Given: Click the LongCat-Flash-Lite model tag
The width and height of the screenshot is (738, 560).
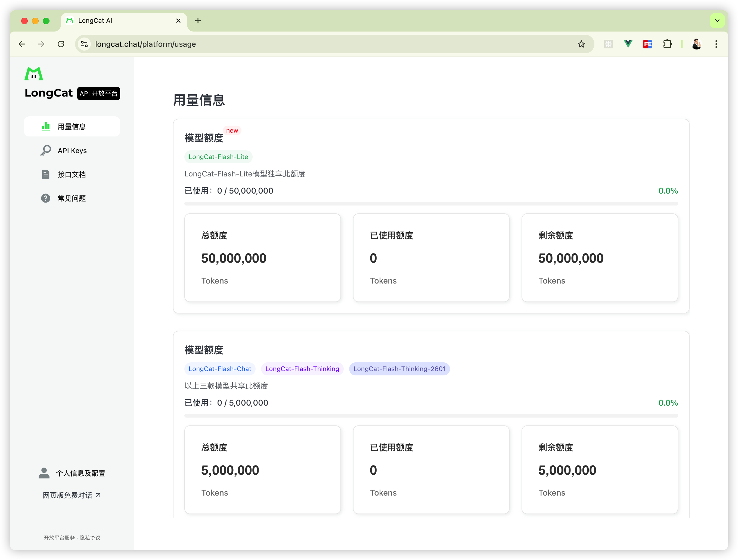Looking at the screenshot, I should pyautogui.click(x=218, y=157).
